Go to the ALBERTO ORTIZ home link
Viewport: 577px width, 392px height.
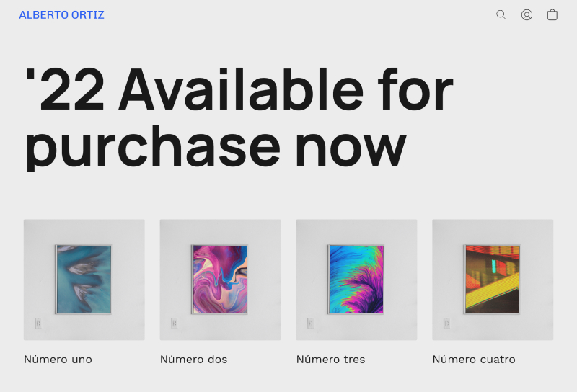pyautogui.click(x=61, y=14)
